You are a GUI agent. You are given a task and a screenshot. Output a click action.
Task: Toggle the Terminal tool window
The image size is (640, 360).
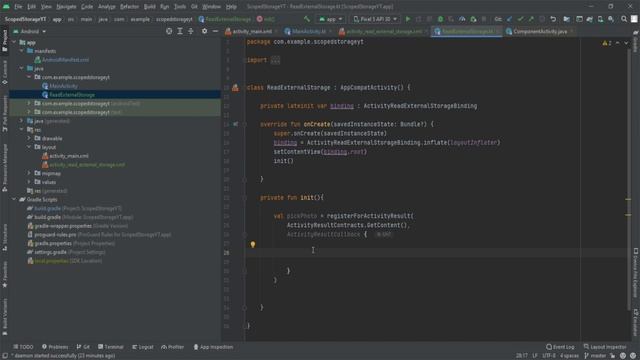(111, 347)
